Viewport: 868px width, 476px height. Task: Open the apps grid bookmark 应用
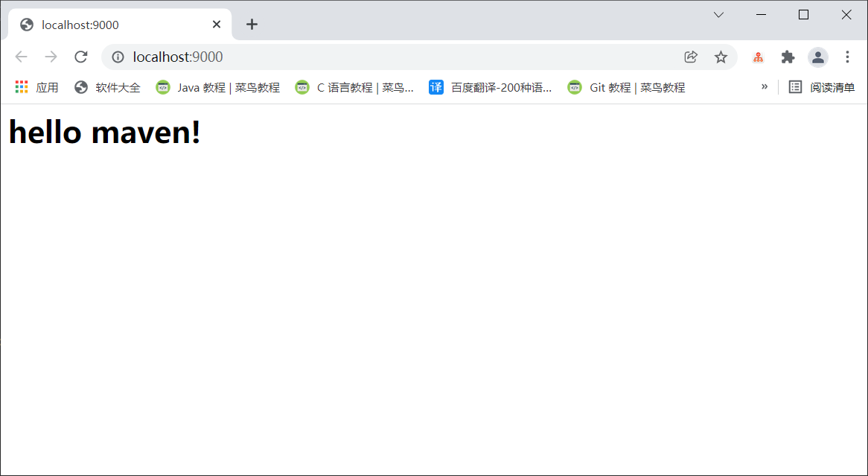click(x=36, y=87)
